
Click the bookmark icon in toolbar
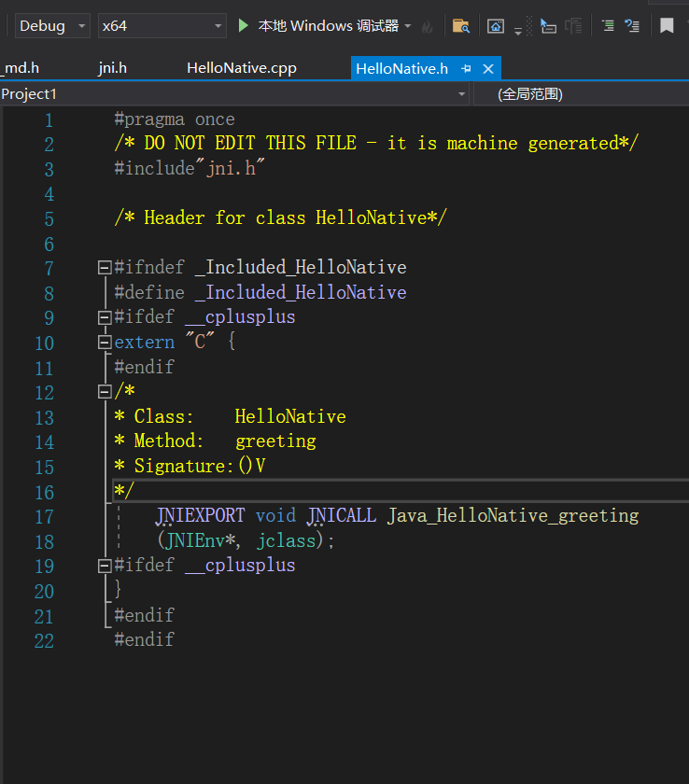pos(667,26)
